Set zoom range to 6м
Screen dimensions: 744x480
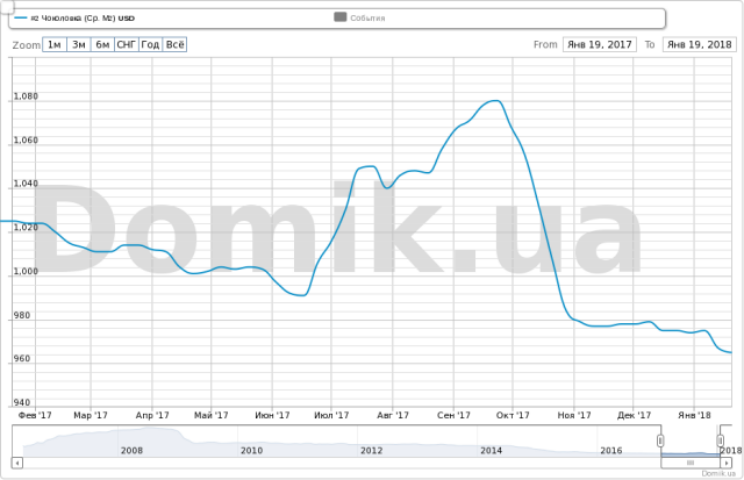(102, 45)
